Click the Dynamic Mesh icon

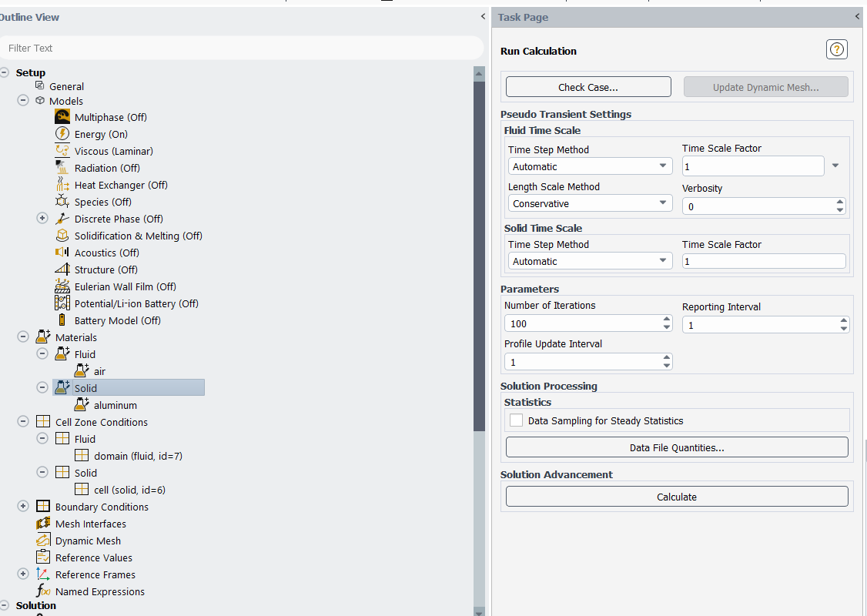43,541
